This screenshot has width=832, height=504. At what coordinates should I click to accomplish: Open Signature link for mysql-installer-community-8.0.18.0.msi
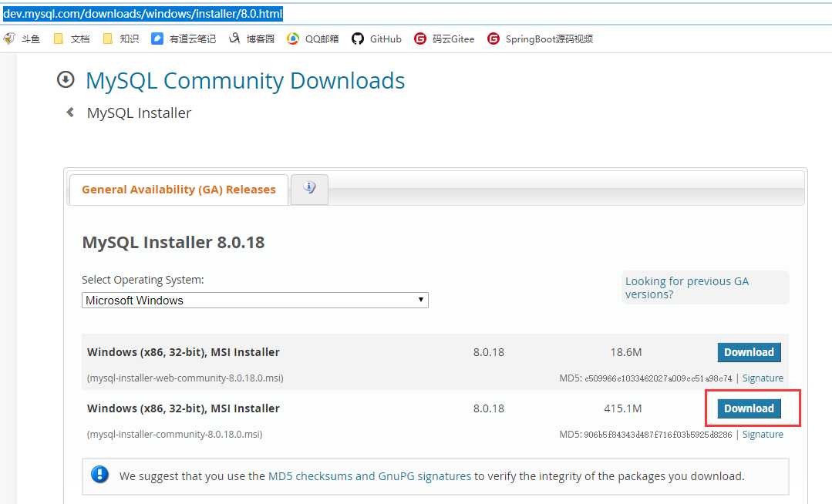point(763,435)
